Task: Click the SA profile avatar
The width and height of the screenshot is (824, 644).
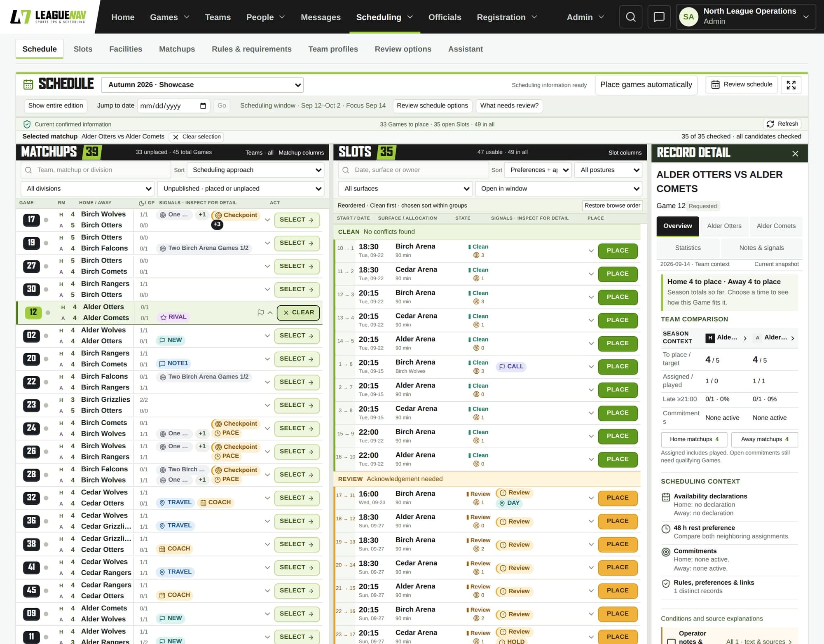Action: (x=688, y=17)
